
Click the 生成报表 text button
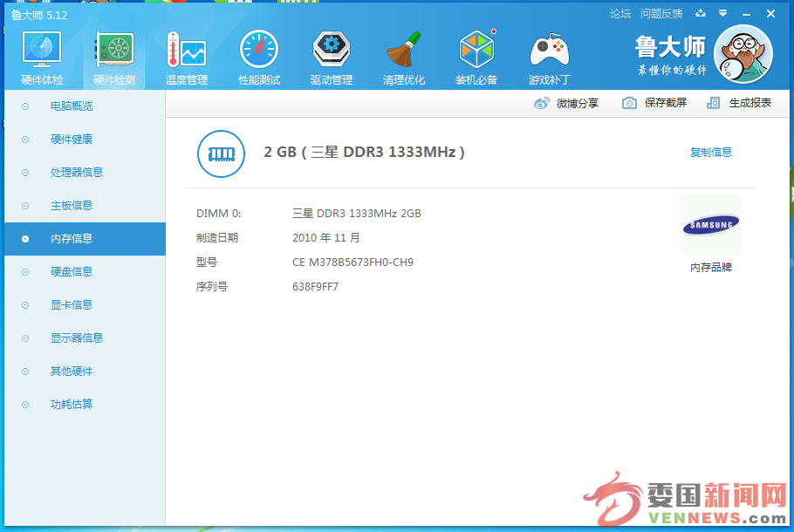point(750,103)
